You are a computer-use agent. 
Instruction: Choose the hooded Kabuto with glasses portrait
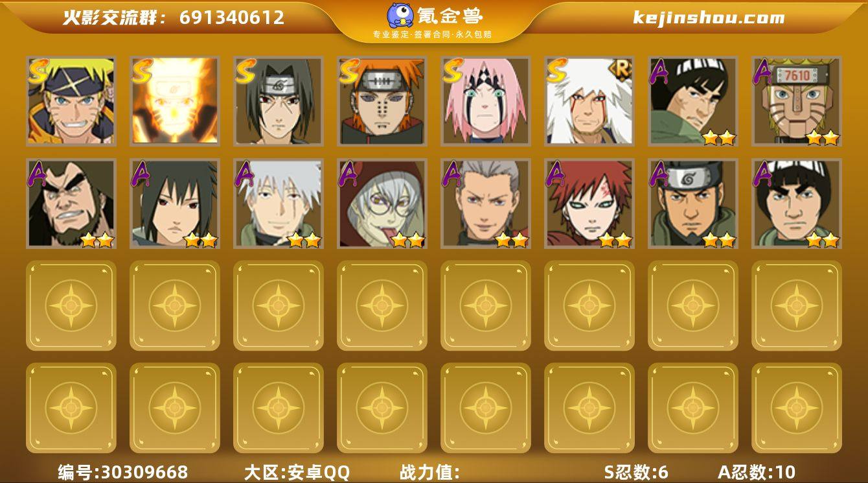pos(382,204)
